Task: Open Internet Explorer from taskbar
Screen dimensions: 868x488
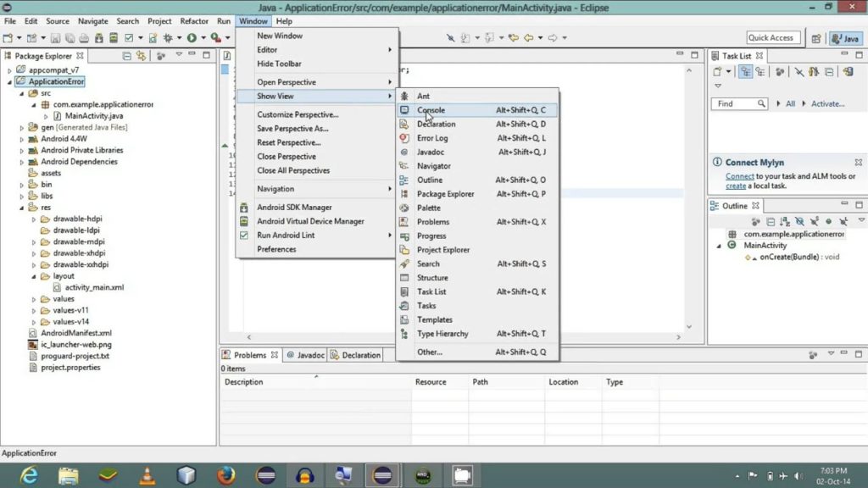Action: coord(29,475)
